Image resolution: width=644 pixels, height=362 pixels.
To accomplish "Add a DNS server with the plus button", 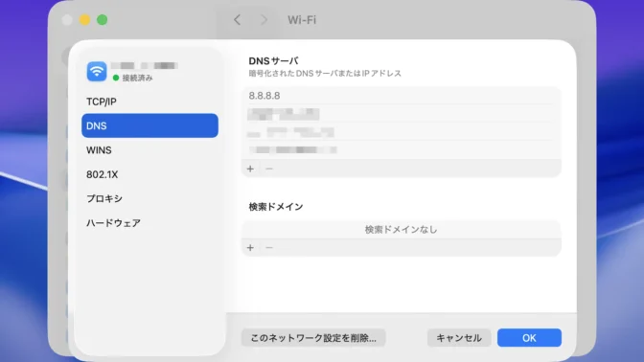I will 250,169.
